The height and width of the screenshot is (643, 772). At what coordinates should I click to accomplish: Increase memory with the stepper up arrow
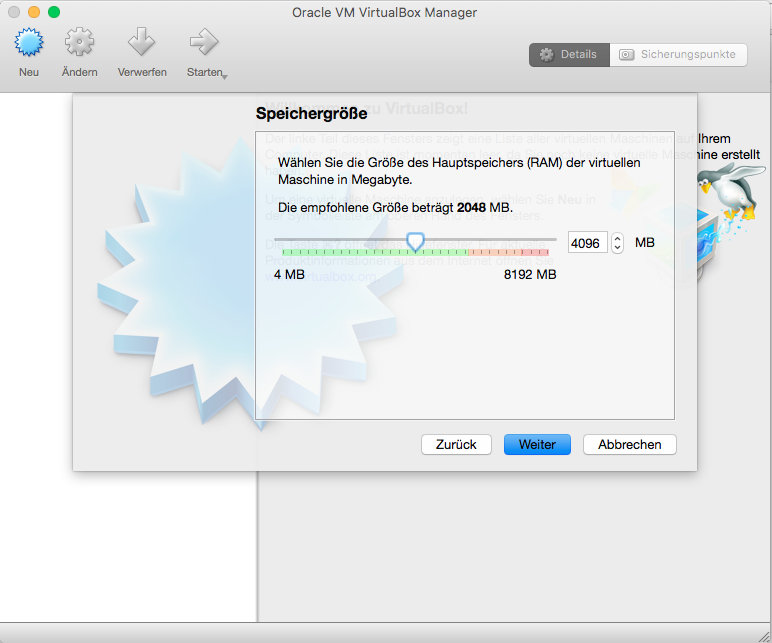(x=617, y=238)
